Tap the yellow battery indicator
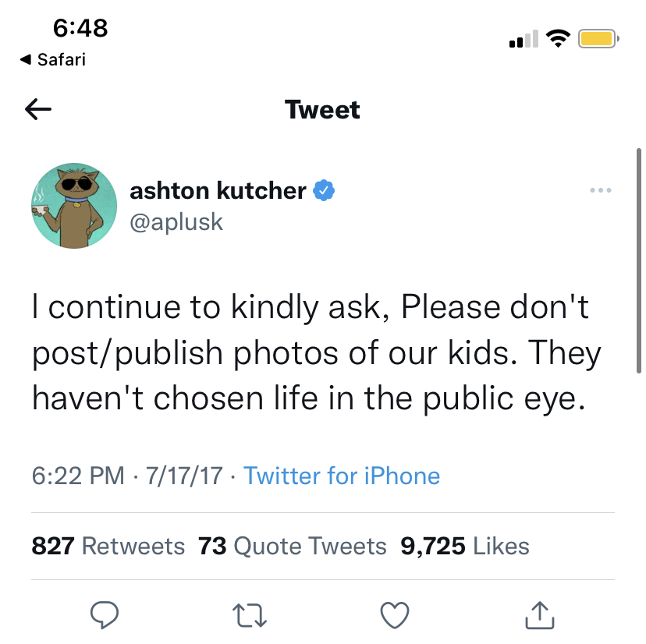This screenshot has height=644, width=646. point(598,39)
